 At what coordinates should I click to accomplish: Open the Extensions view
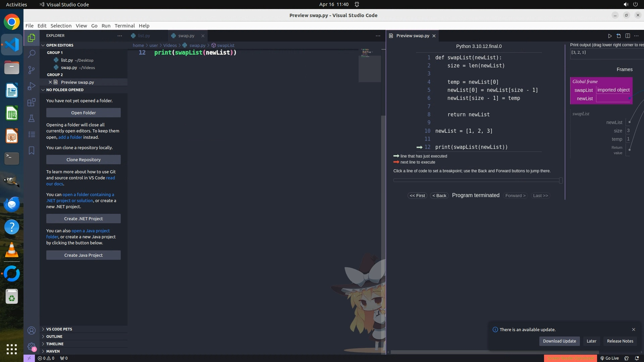32,102
